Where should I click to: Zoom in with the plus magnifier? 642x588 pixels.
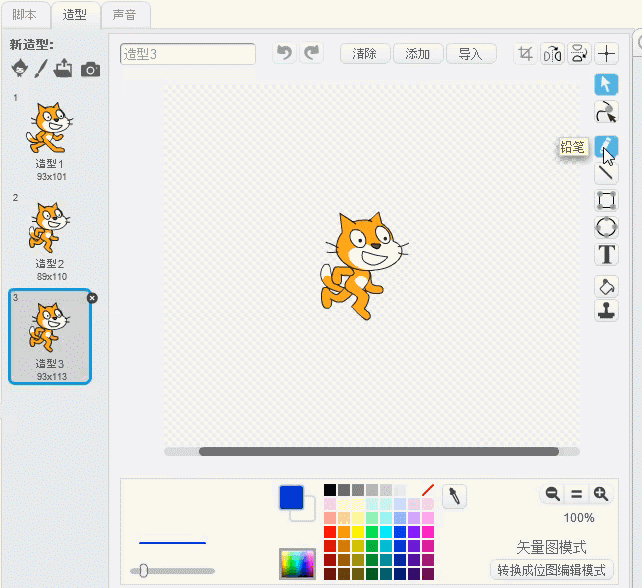[x=601, y=494]
